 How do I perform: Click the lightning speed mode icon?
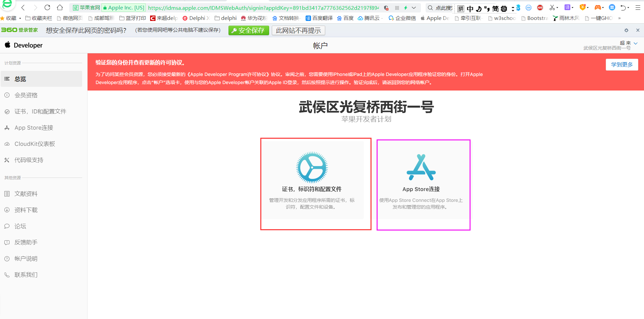click(x=405, y=8)
